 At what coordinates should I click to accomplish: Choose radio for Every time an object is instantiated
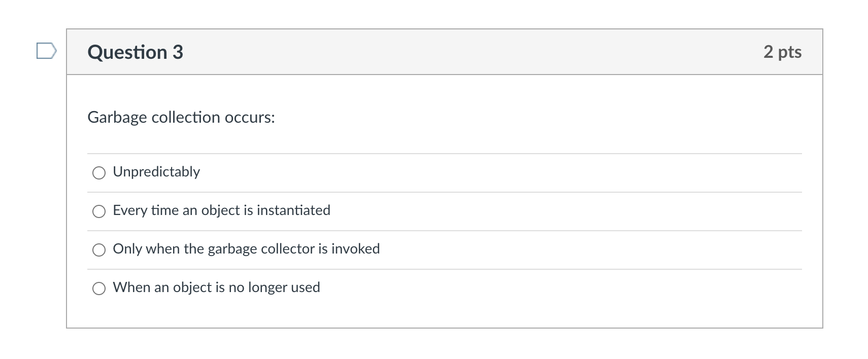pos(99,211)
